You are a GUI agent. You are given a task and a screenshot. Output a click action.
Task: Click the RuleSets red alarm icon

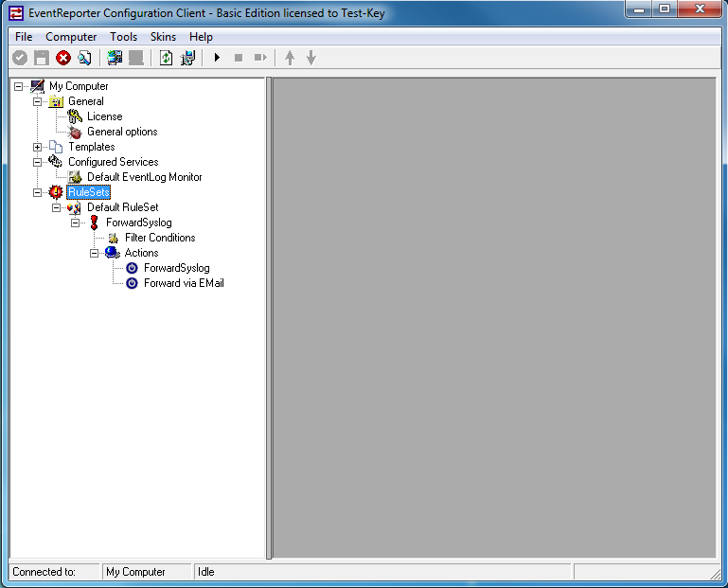(x=56, y=192)
